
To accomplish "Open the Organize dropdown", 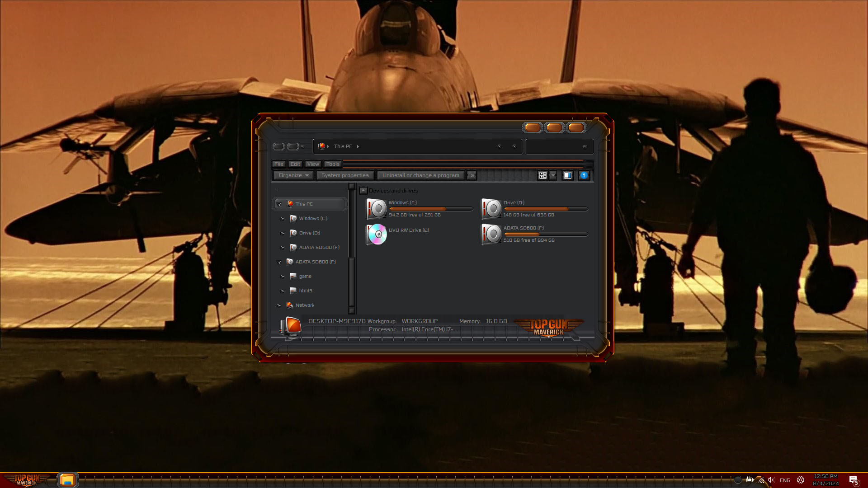I will click(x=293, y=175).
